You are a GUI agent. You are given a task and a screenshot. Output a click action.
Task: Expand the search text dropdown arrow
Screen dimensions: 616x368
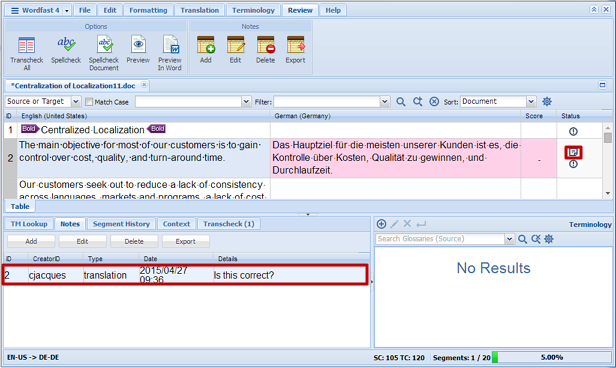[246, 102]
